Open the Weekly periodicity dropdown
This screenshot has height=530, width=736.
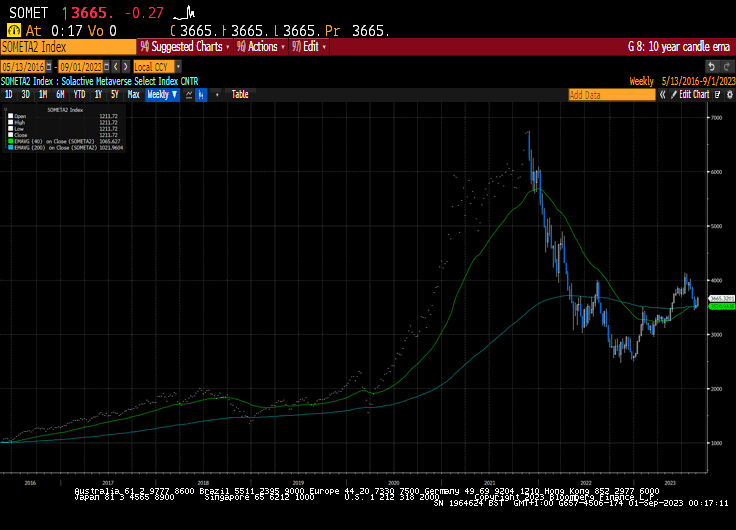pos(162,95)
